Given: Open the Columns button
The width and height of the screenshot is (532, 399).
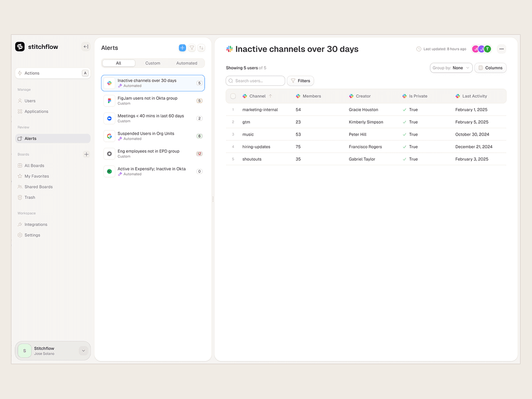Looking at the screenshot, I should (x=490, y=68).
